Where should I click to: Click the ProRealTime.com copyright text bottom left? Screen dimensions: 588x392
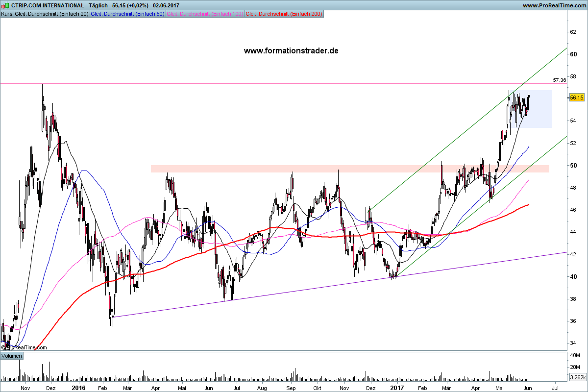[24, 347]
